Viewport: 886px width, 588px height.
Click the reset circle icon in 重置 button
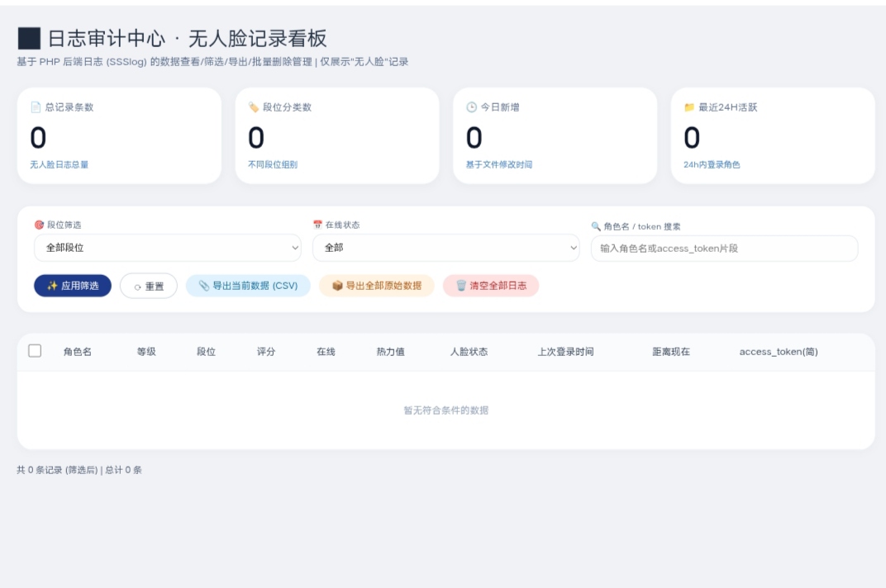click(x=137, y=287)
